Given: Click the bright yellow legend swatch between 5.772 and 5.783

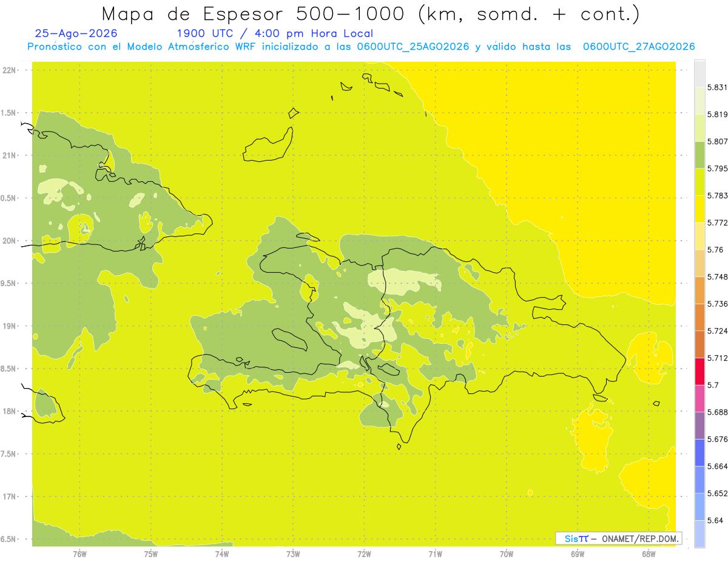Looking at the screenshot, I should coord(699,209).
